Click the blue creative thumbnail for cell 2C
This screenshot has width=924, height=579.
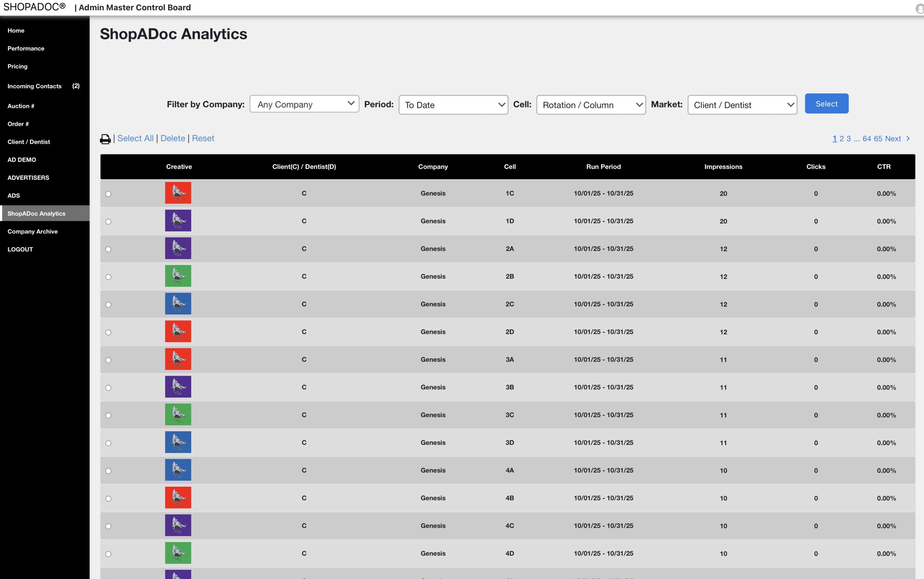click(178, 304)
